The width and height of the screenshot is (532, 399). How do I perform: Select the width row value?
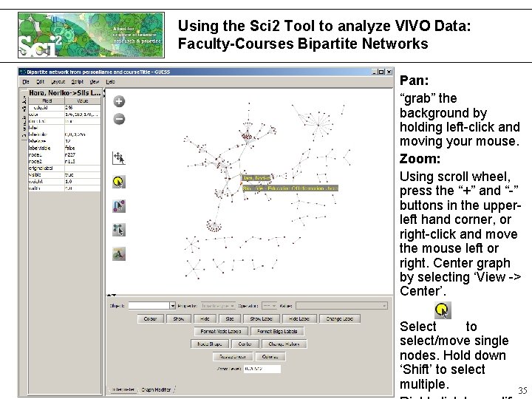click(83, 188)
